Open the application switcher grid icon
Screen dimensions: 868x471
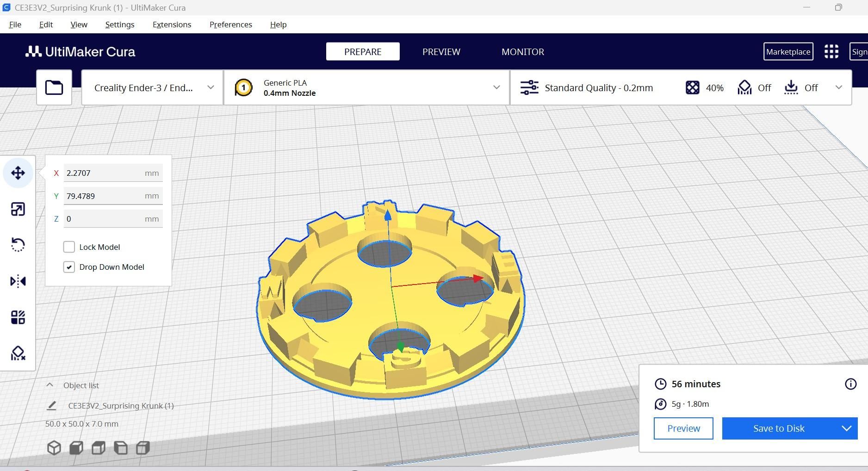831,51
